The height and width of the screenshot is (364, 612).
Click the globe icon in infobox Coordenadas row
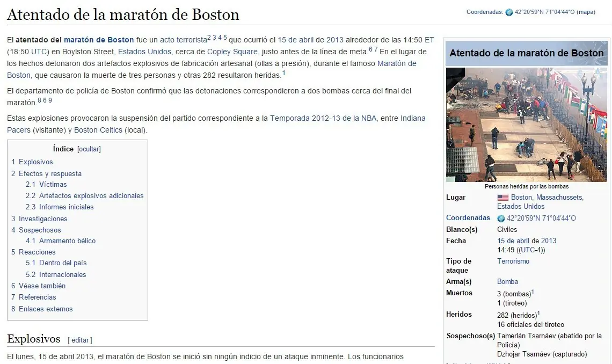[501, 219]
